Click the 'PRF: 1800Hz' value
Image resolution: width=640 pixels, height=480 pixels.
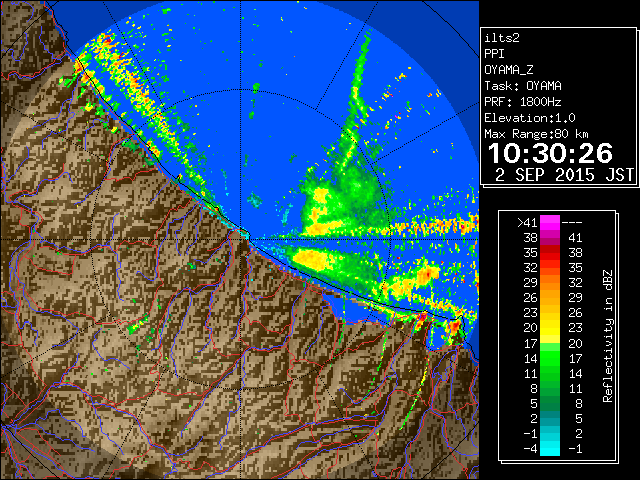tap(523, 102)
